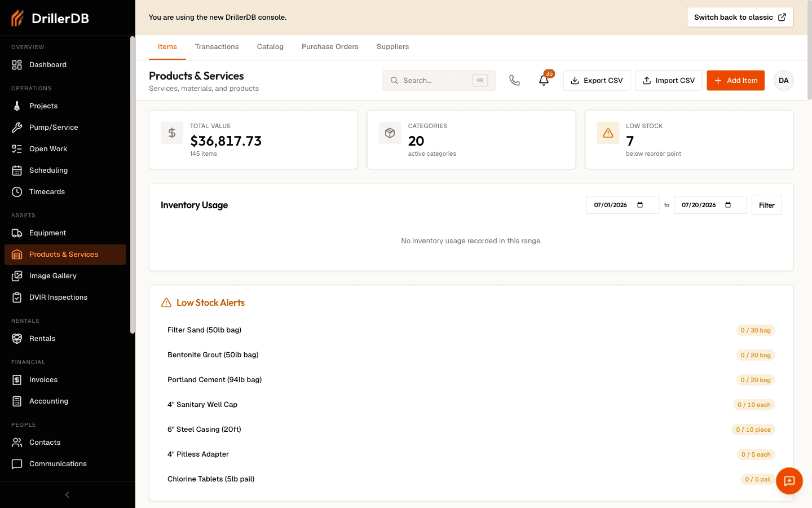Image resolution: width=812 pixels, height=508 pixels.
Task: Go to Projects in the sidebar
Action: coord(65,106)
